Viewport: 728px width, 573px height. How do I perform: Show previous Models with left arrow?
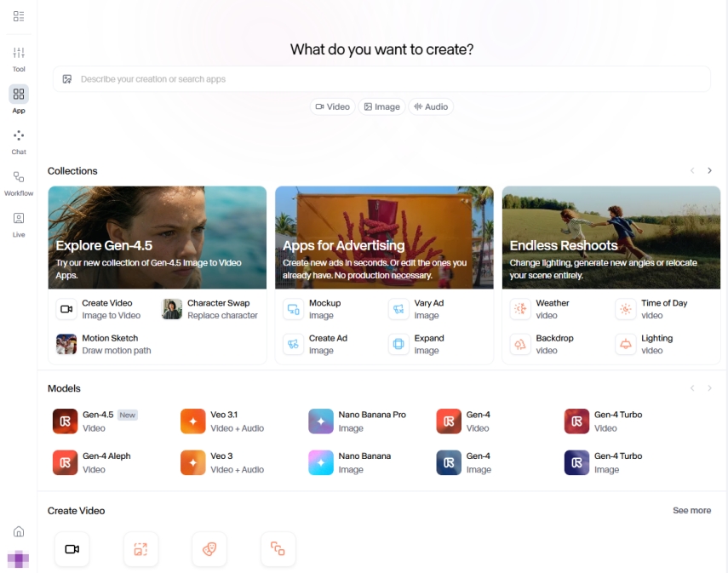pyautogui.click(x=692, y=387)
